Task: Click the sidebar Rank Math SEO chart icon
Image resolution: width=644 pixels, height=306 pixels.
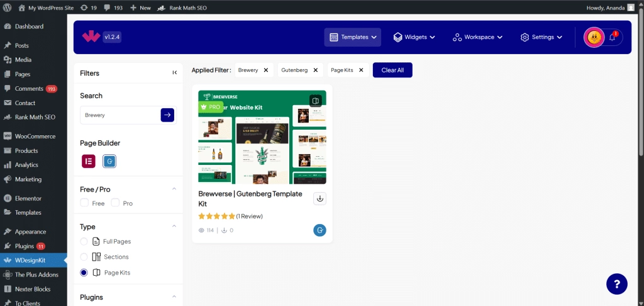Action: 7,117
